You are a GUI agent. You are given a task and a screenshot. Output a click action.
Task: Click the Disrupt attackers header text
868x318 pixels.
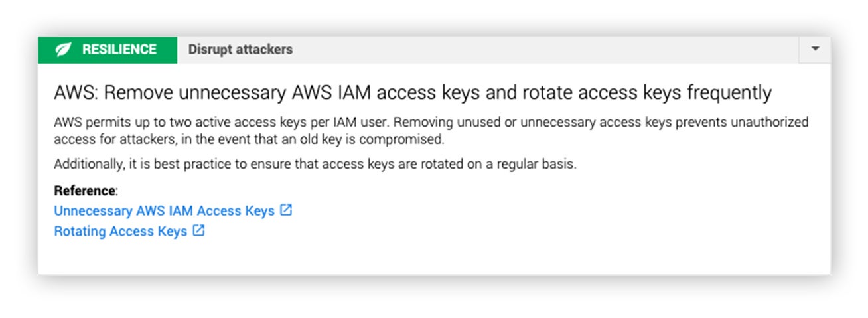(x=240, y=50)
